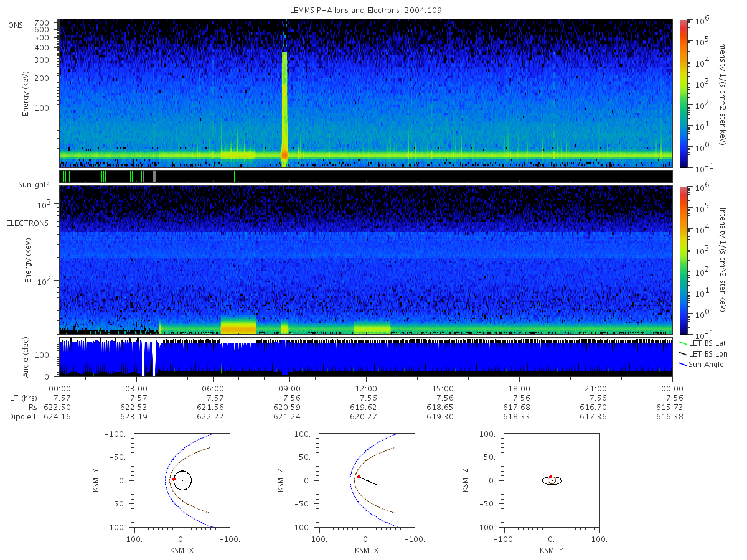
Task: Click the LT (hrs) row label
Action: [x=23, y=398]
